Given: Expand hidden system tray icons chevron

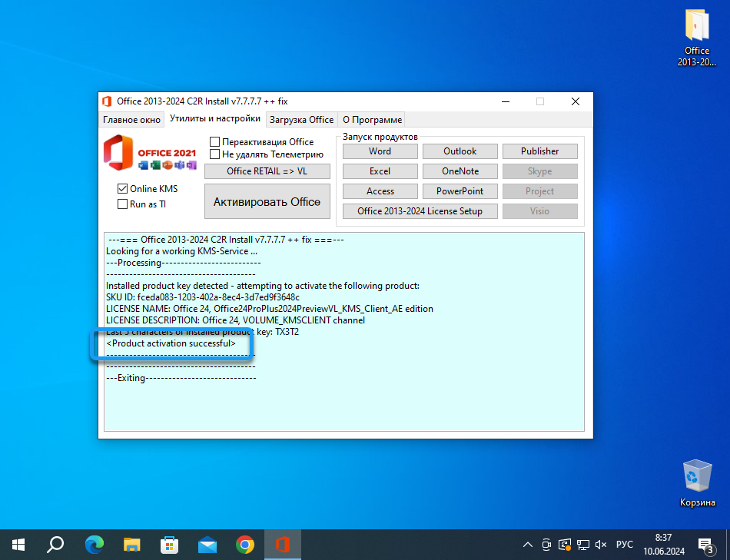Looking at the screenshot, I should pyautogui.click(x=527, y=545).
